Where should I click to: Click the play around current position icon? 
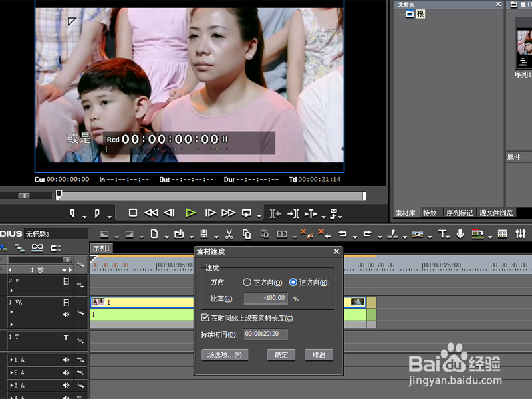(x=311, y=213)
